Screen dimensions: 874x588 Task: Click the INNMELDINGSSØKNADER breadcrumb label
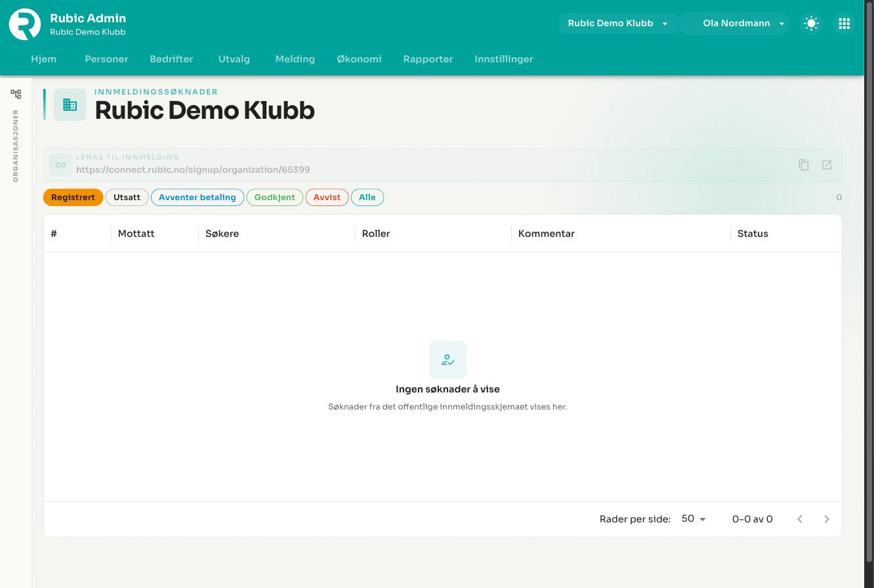156,92
